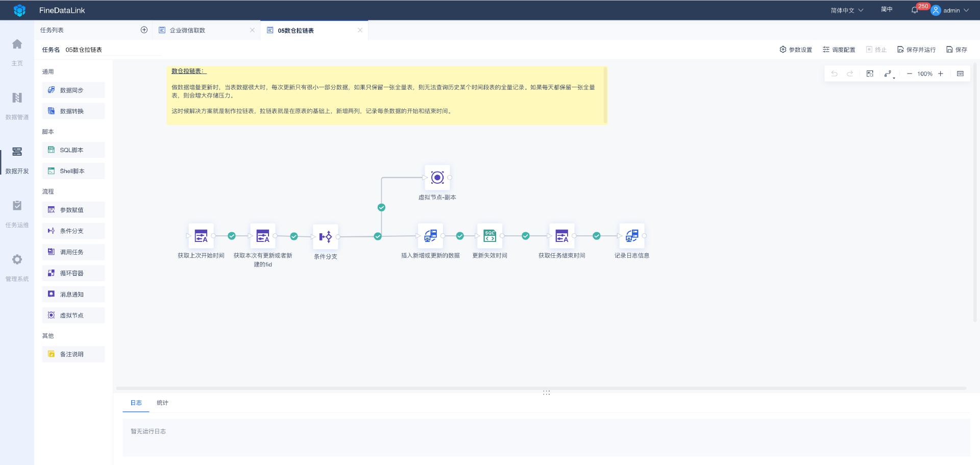Click the 100% zoom level value
Viewport: 980px width, 465px height.
tap(925, 74)
